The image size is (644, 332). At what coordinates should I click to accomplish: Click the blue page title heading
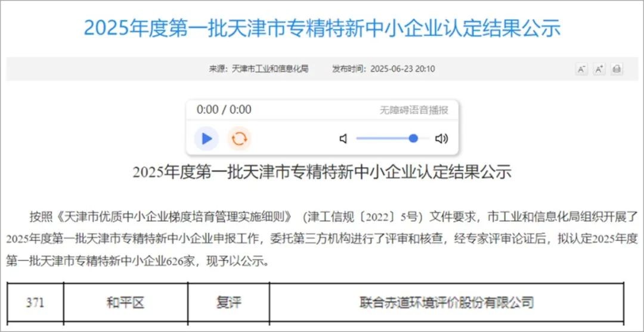click(x=322, y=28)
